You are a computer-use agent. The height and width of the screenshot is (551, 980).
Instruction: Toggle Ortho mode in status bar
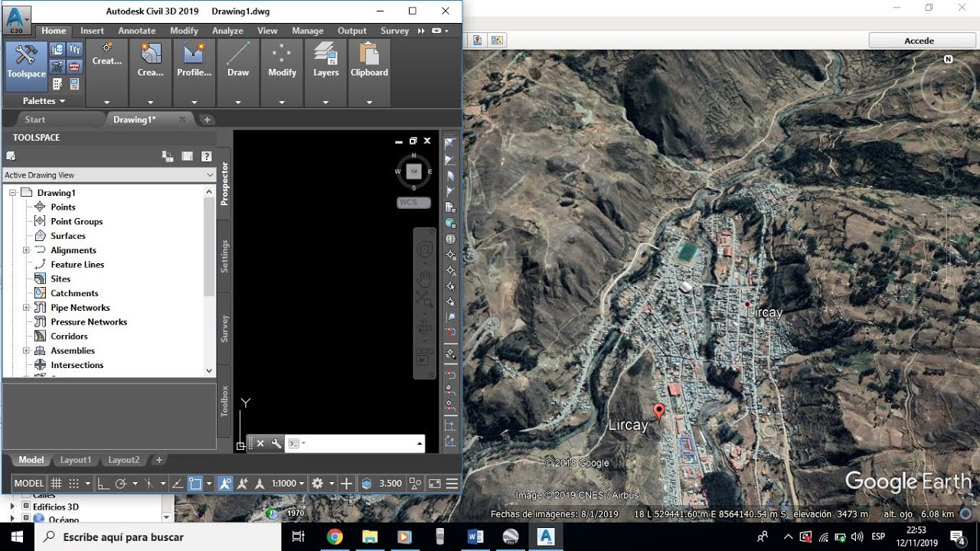(103, 484)
